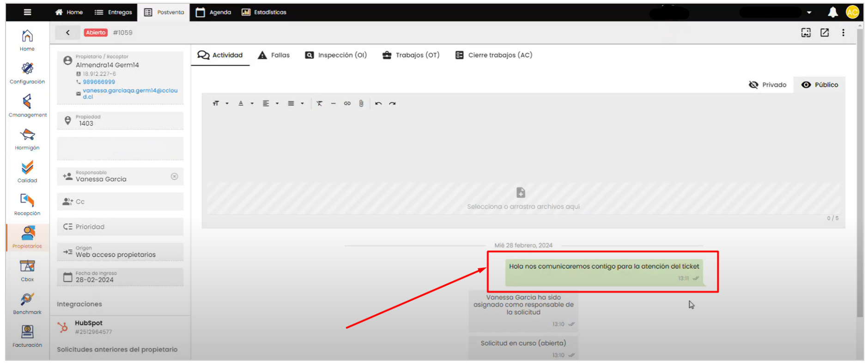This screenshot has height=364, width=868.
Task: Open the Prioridad selector
Action: coord(120,227)
